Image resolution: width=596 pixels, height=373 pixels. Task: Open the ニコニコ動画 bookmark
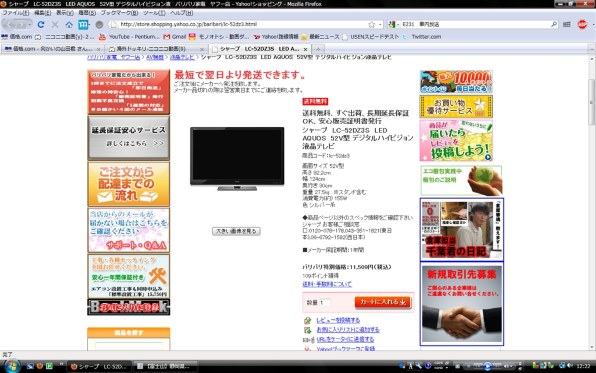[x=64, y=37]
